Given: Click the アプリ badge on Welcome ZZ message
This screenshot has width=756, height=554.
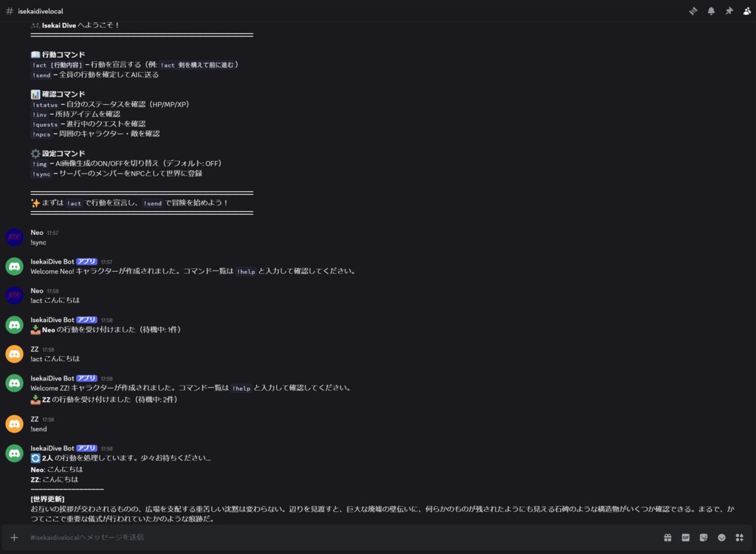Looking at the screenshot, I should point(87,378).
